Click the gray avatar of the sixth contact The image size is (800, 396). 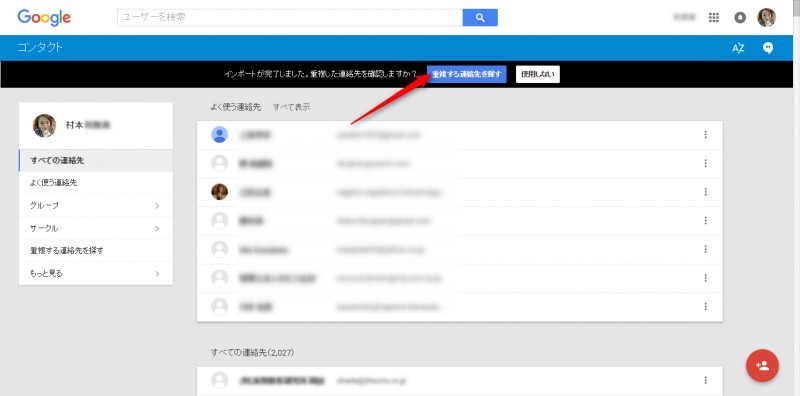(219, 278)
